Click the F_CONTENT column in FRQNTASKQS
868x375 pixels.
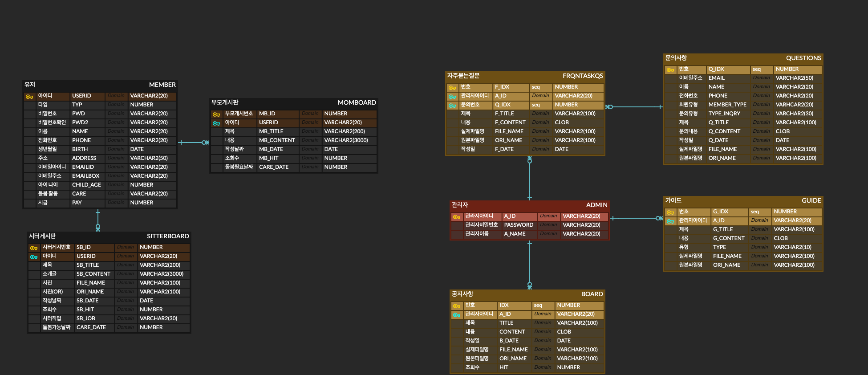pyautogui.click(x=510, y=122)
